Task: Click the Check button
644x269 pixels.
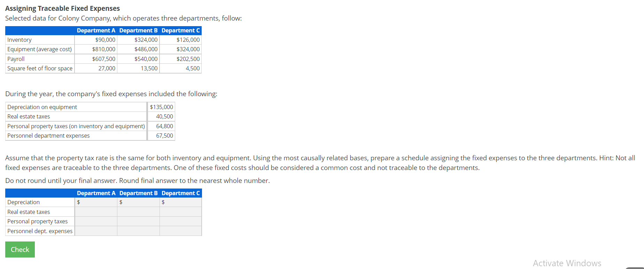Action: [x=20, y=249]
